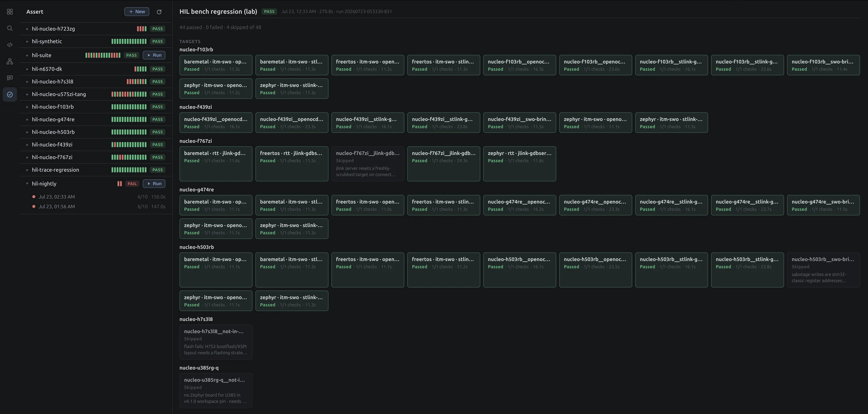Click the hil-synthetic run history bars

129,41
